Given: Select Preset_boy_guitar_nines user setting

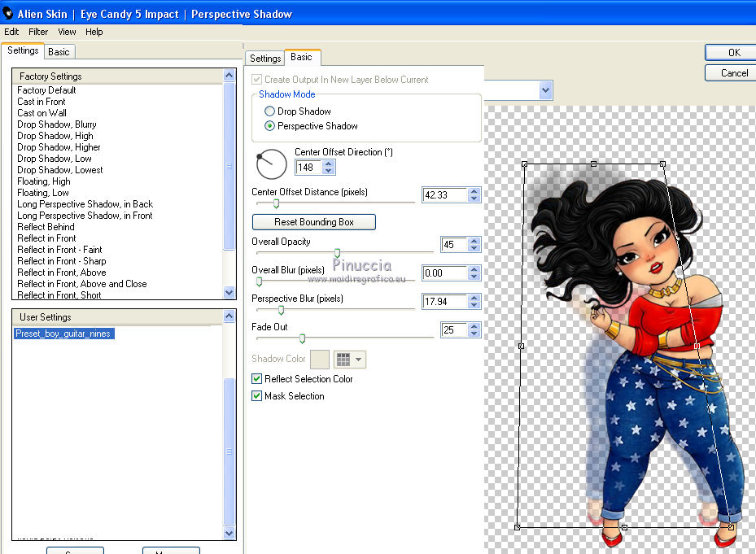Looking at the screenshot, I should point(63,334).
